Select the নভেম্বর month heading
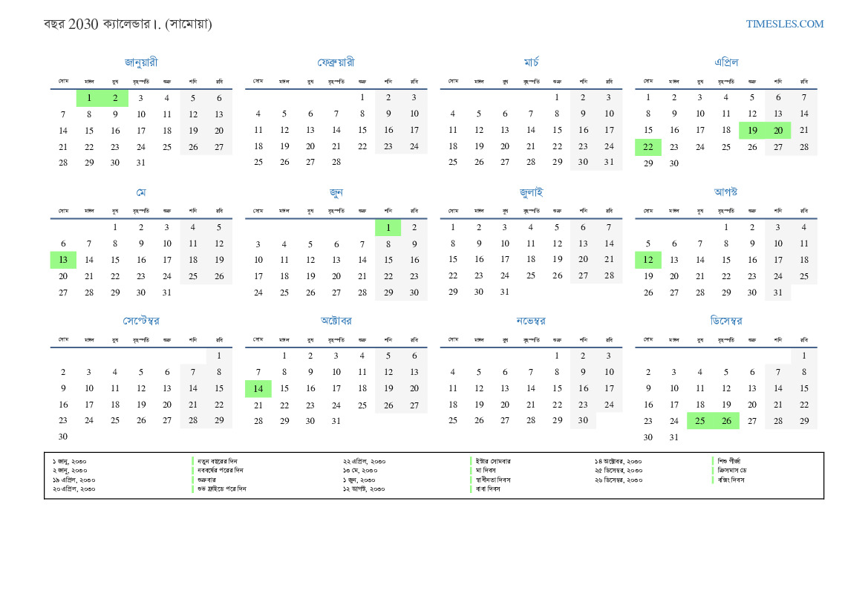This screenshot has width=868, height=614. tap(531, 321)
